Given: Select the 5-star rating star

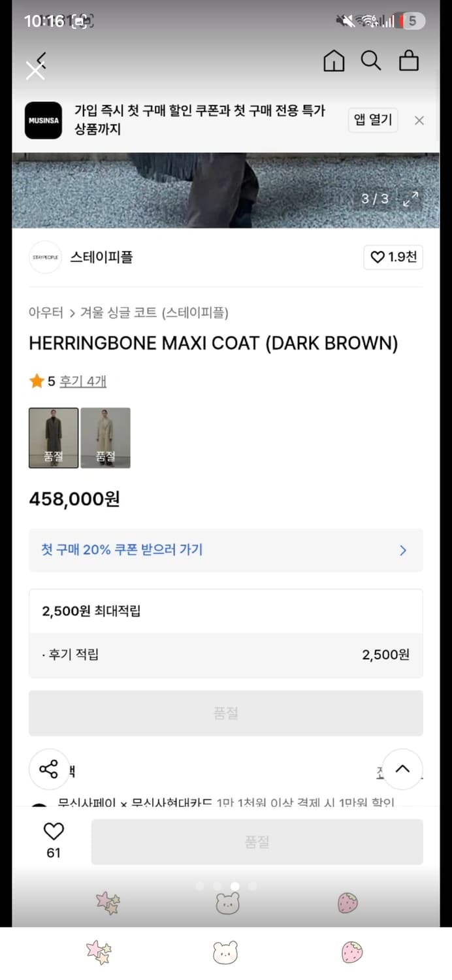Looking at the screenshot, I should (x=37, y=380).
